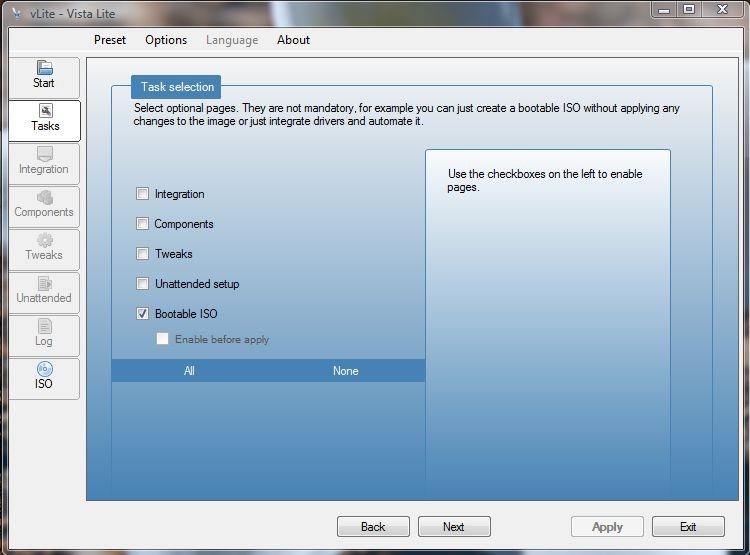Click the vLite title bar app icon
The height and width of the screenshot is (555, 750).
point(17,13)
